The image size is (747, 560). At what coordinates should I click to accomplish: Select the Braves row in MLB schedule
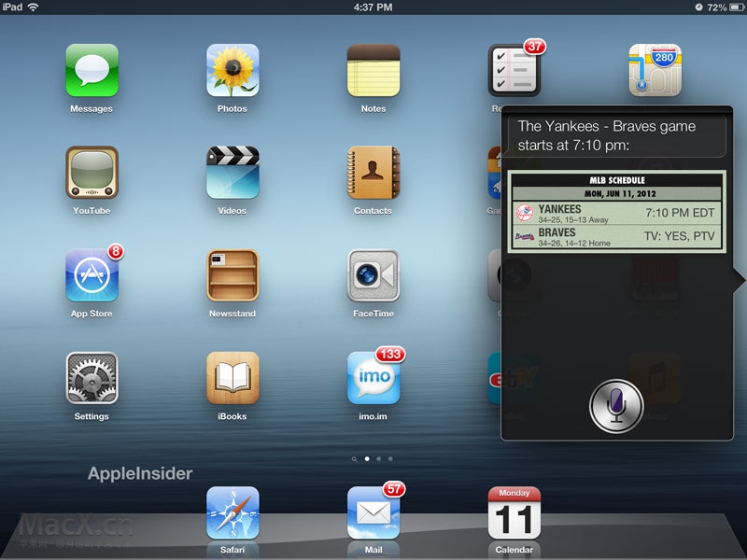coord(618,236)
